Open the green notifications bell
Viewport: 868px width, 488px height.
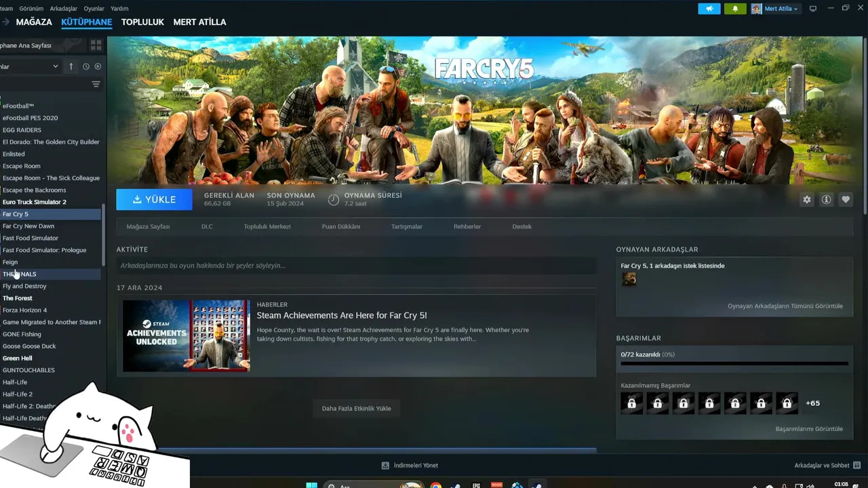pos(735,9)
